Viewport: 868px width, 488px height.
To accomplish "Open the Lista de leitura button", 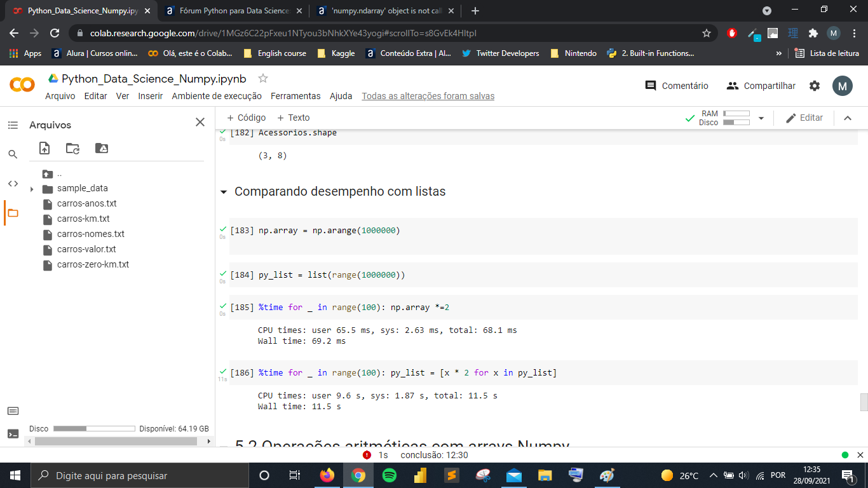I will [827, 53].
